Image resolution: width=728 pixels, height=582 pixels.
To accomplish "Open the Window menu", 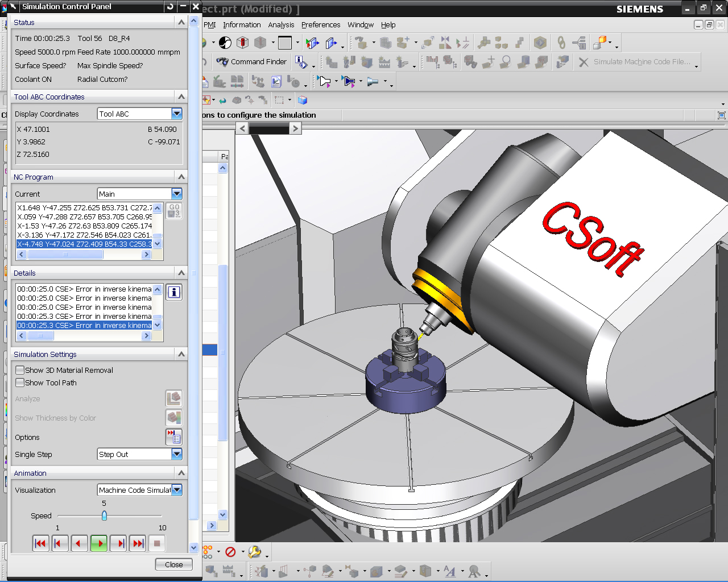I will (x=361, y=25).
